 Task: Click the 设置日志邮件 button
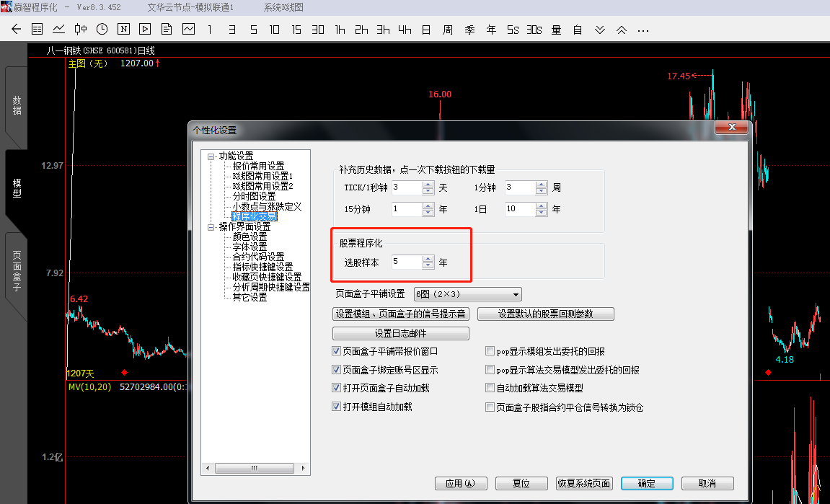coord(400,333)
